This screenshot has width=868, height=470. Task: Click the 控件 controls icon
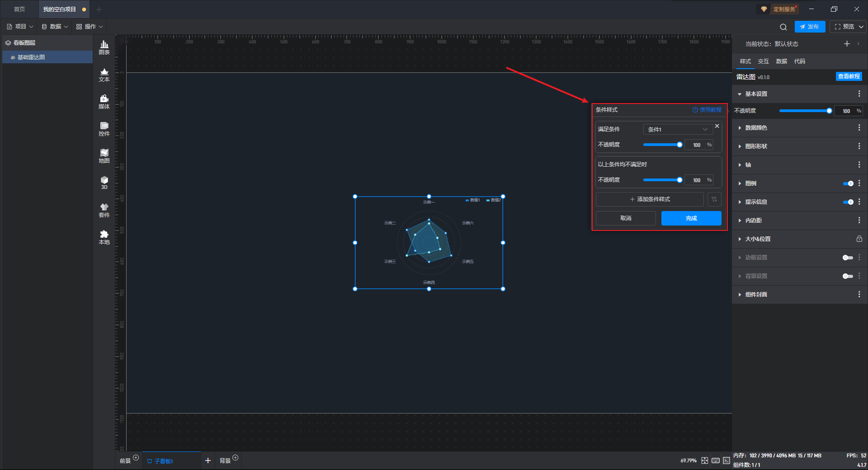click(104, 129)
